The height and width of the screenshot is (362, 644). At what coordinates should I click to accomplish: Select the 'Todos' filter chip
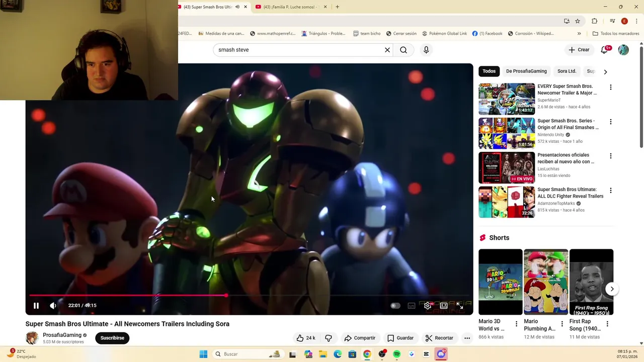[x=489, y=71]
